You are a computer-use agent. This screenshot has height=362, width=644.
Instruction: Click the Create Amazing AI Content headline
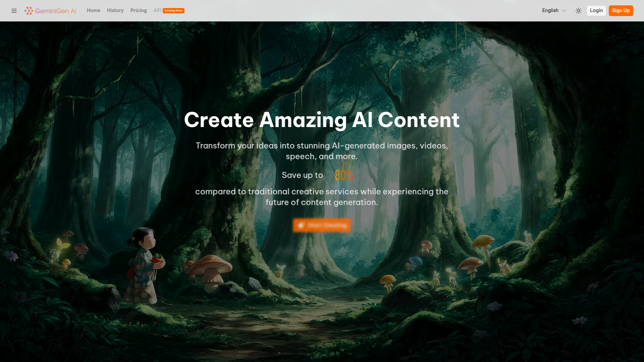(322, 120)
